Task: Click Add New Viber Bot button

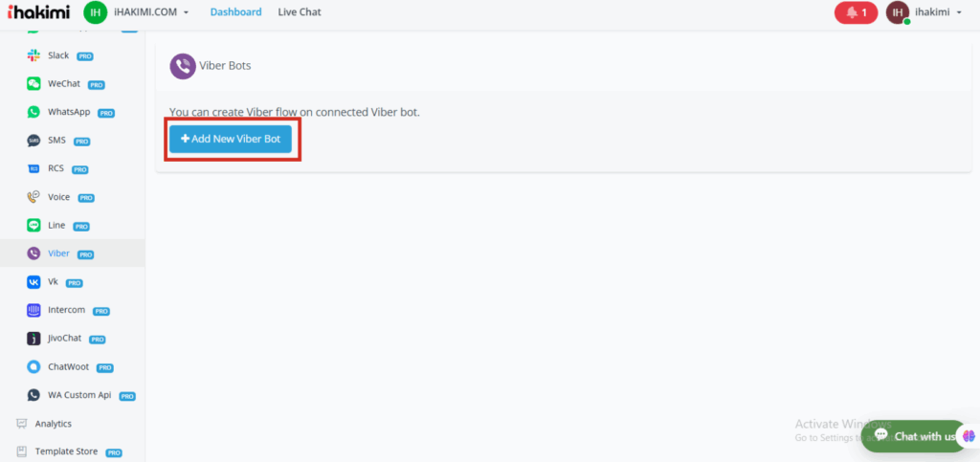Action: click(231, 139)
